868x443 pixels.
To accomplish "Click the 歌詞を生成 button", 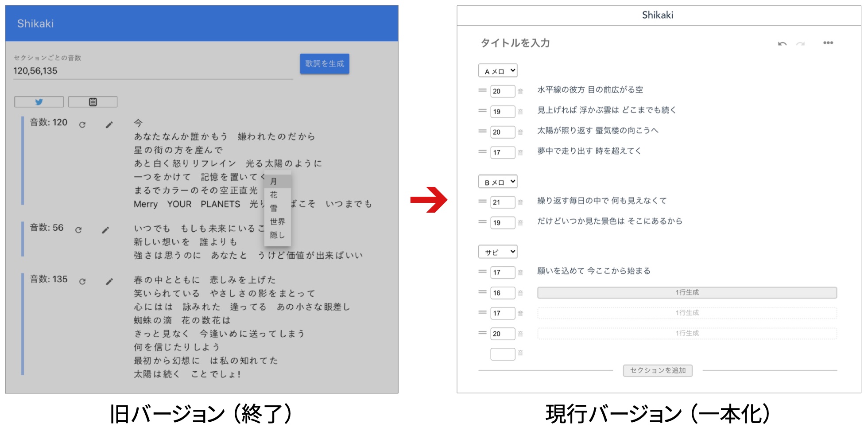I will 324,64.
